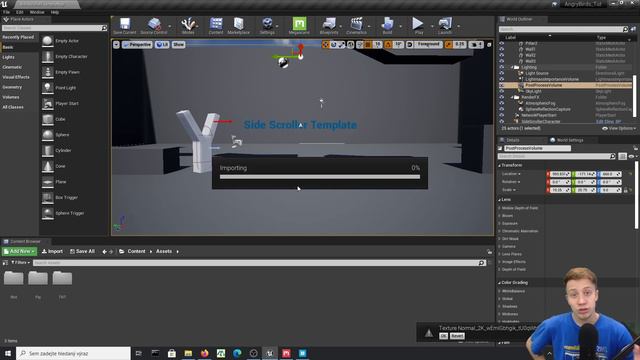Toggle visibility of PostProcessVolume actor
Image resolution: width=640 pixels, height=360 pixels.
pos(502,85)
